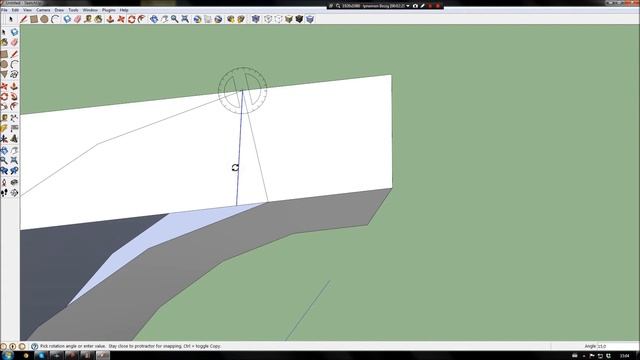Switch to Left view icon
Screen dimensions: 640x360
tap(310, 19)
